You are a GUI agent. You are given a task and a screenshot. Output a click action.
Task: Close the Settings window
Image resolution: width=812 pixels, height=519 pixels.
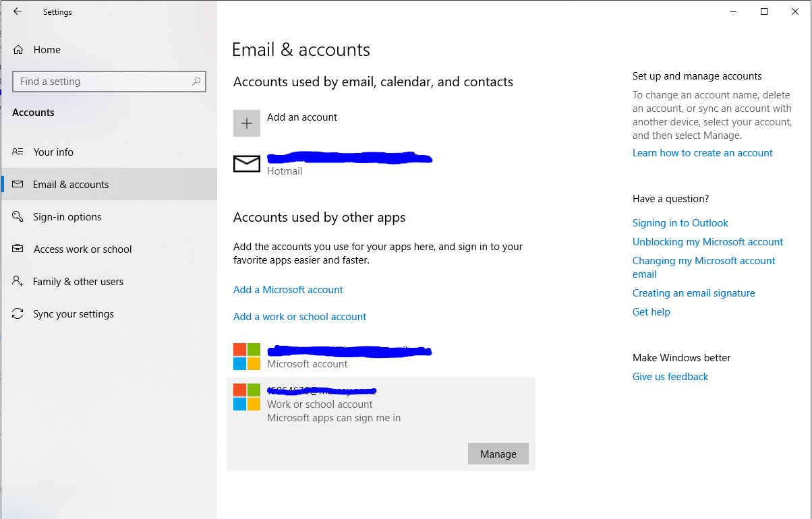click(x=795, y=11)
